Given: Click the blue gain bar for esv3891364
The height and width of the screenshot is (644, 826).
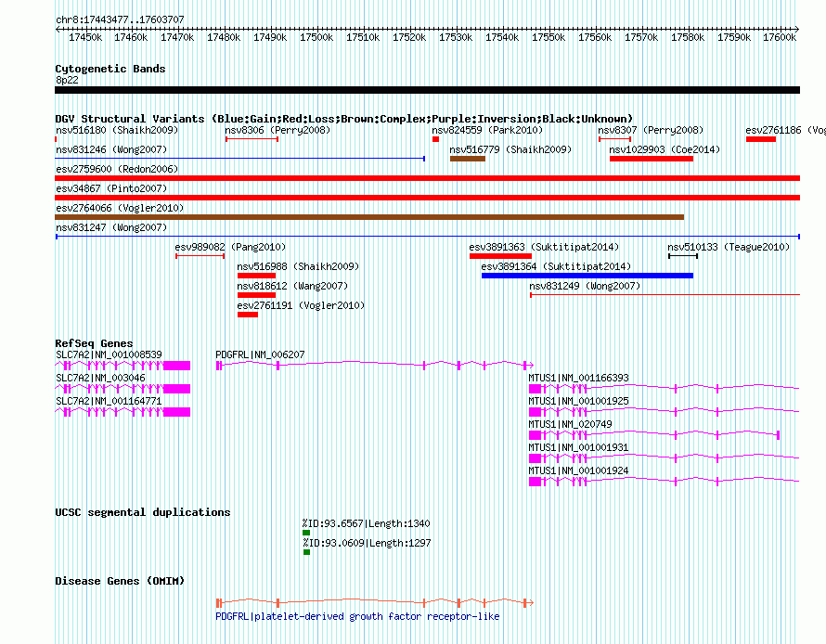Looking at the screenshot, I should point(587,276).
